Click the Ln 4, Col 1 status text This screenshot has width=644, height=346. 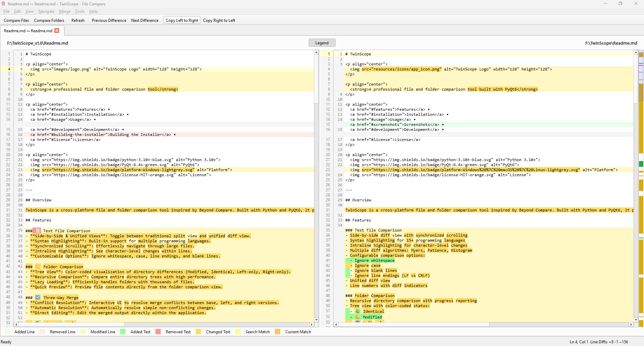579,342
